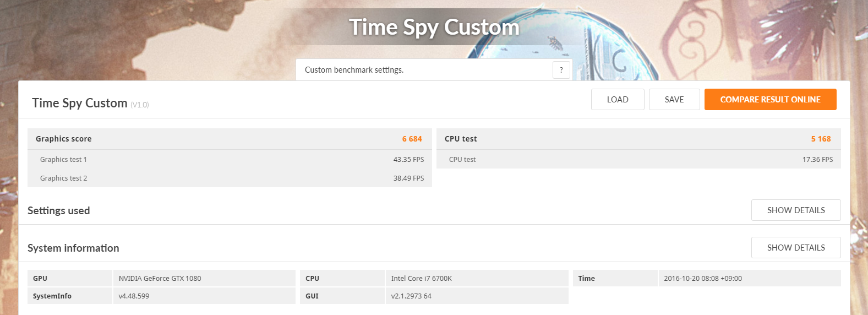This screenshot has width=868, height=315.
Task: Click the Custom benchmark settings description box
Action: [x=434, y=70]
